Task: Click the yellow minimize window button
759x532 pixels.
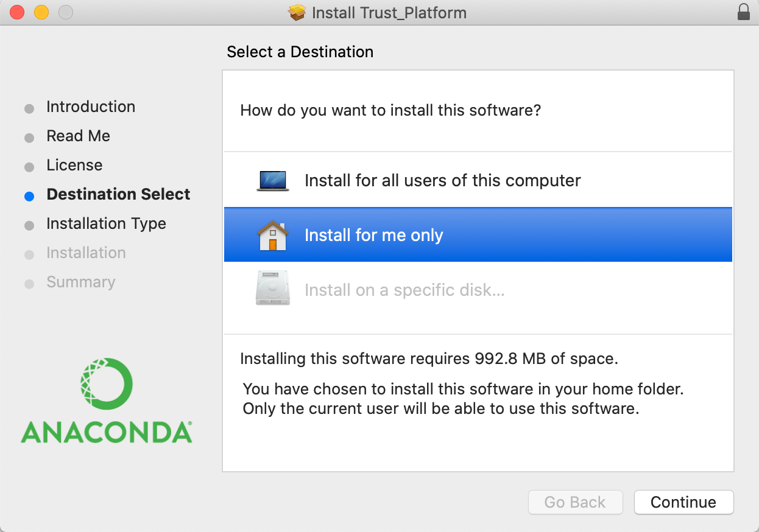Action: (41, 12)
